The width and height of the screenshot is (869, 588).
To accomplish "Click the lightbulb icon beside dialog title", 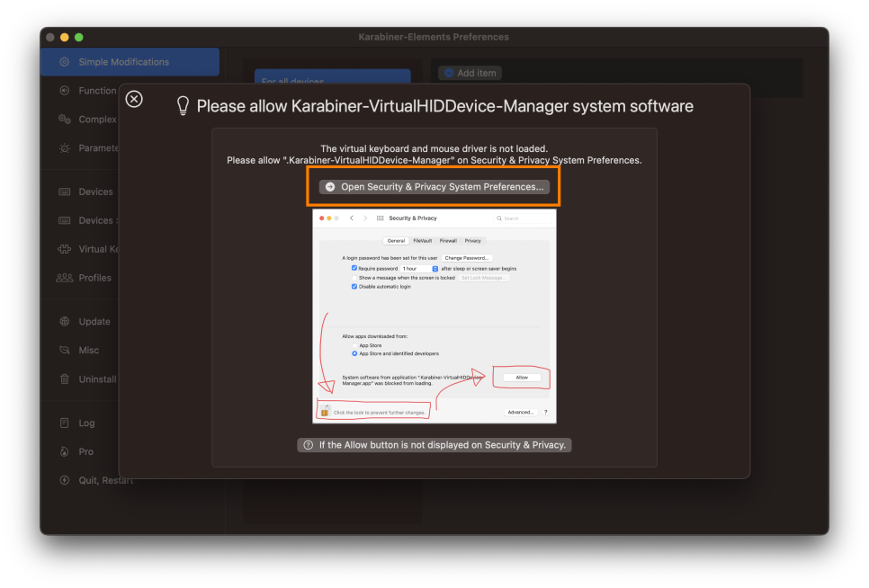I will coord(183,106).
